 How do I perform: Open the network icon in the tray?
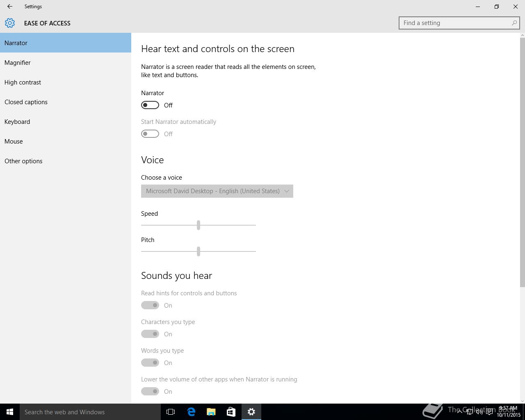click(x=469, y=412)
